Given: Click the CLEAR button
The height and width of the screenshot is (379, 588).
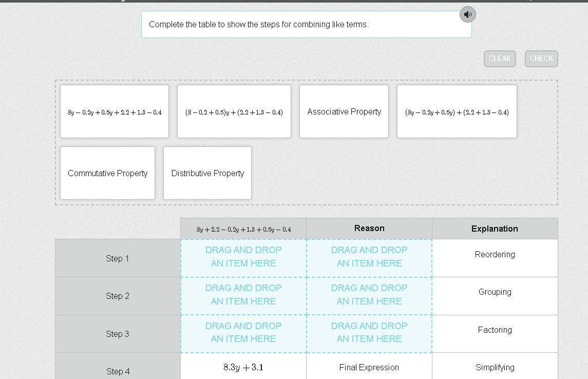Looking at the screenshot, I should [500, 59].
